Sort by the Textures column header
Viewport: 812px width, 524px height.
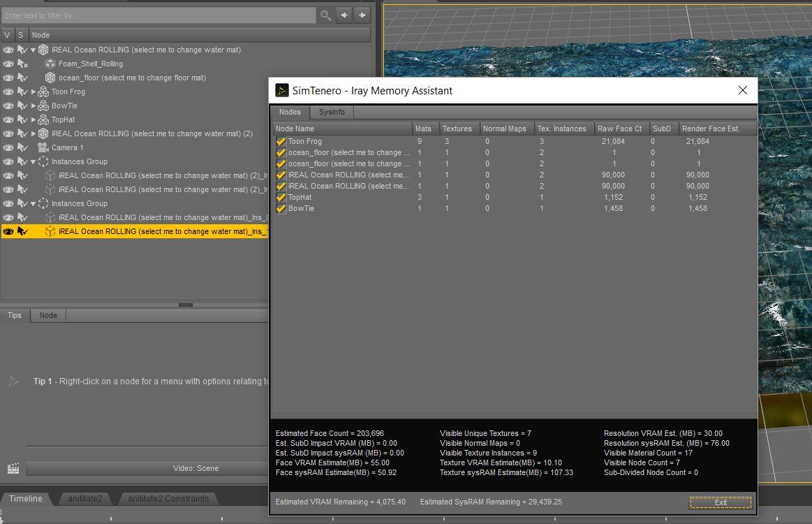click(459, 129)
